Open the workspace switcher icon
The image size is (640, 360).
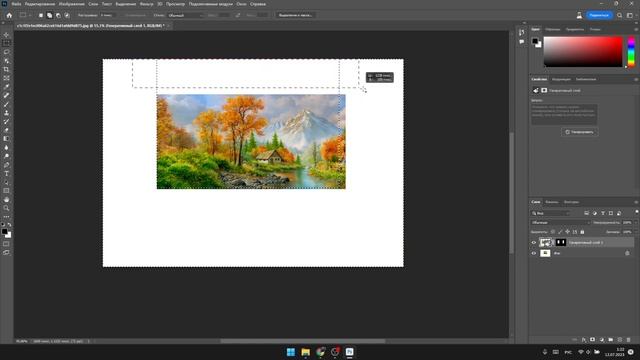[x=630, y=15]
